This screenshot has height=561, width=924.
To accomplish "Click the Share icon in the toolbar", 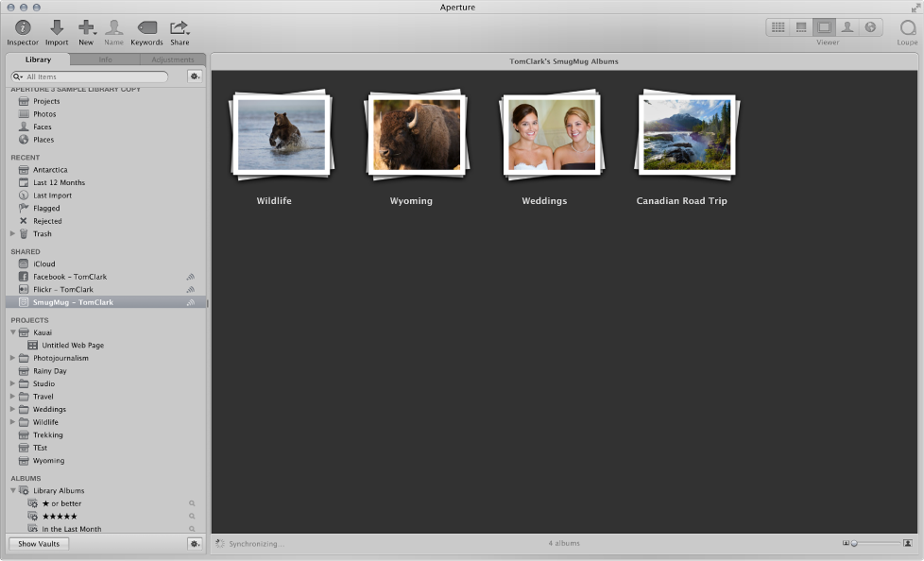I will coord(180,28).
